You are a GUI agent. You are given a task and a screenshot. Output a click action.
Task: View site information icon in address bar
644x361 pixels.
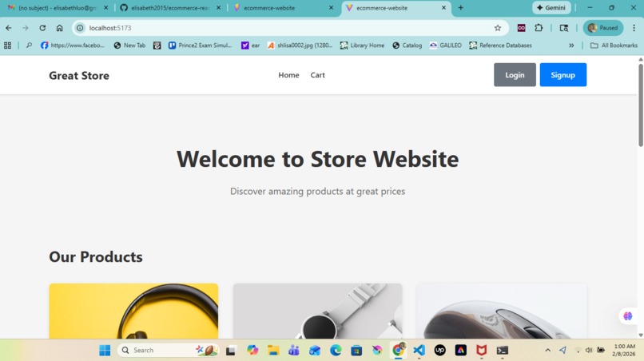click(80, 28)
